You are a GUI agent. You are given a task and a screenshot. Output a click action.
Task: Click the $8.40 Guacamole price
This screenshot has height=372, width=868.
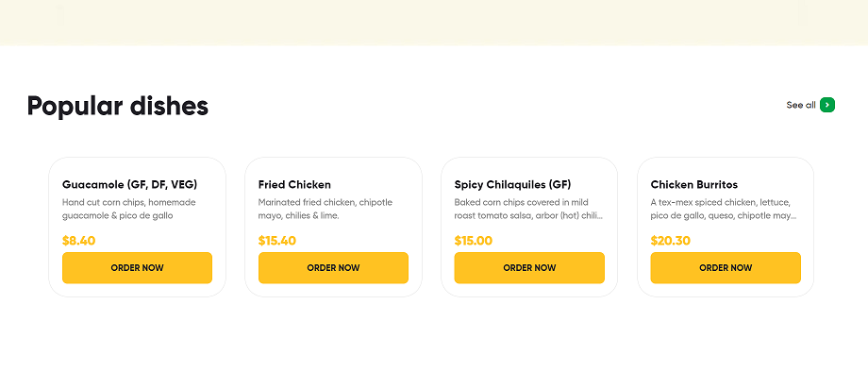click(78, 241)
